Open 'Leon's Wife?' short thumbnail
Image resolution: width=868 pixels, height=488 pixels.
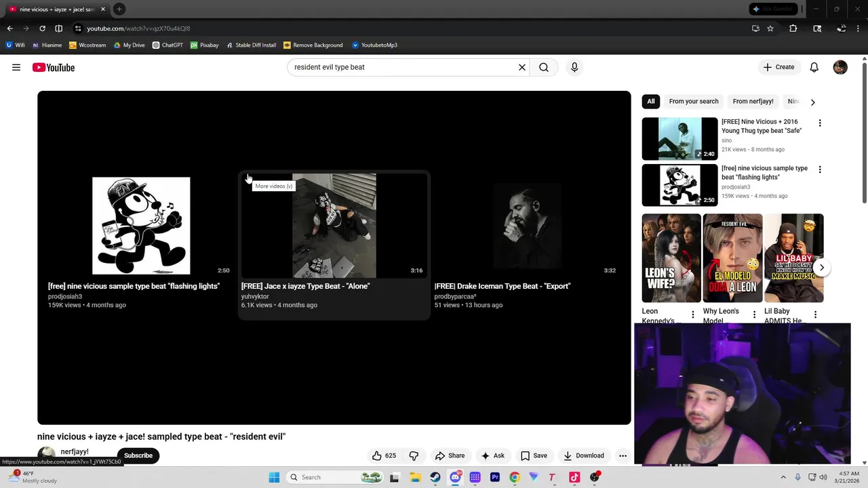pyautogui.click(x=671, y=258)
